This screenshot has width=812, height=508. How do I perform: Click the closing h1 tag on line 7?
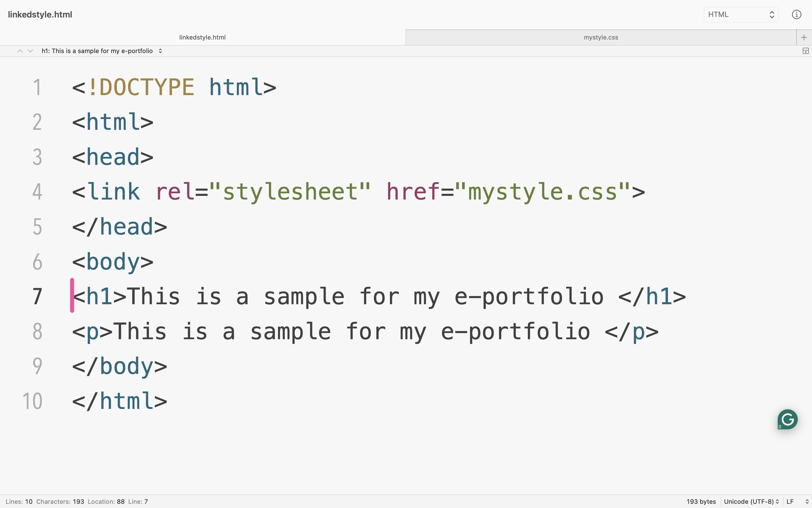tap(652, 297)
